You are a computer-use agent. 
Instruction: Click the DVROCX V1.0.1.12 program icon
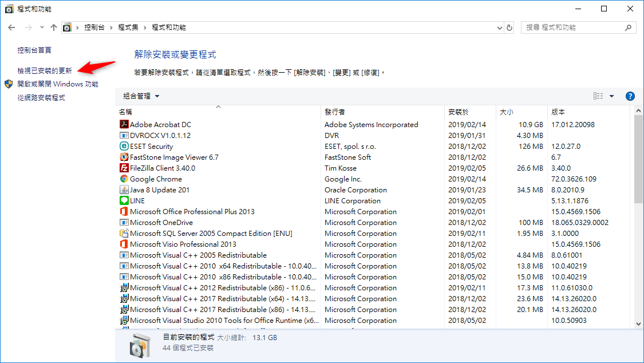coord(124,135)
